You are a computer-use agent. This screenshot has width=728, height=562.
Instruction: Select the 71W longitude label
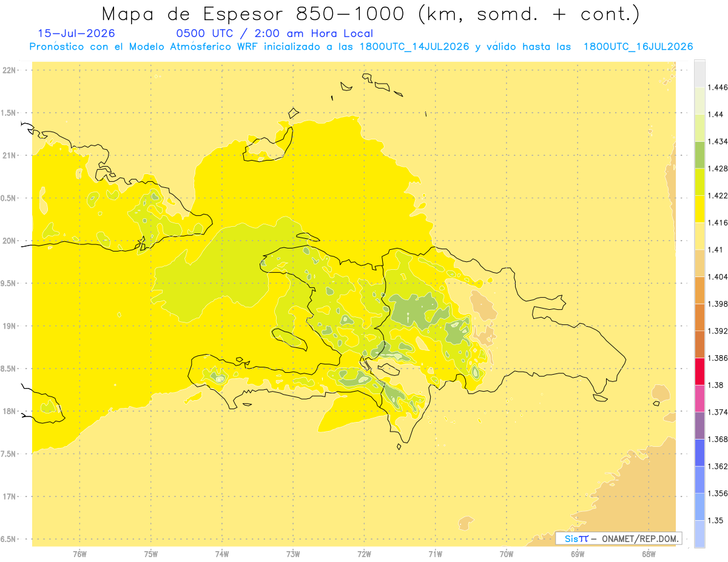pyautogui.click(x=435, y=554)
